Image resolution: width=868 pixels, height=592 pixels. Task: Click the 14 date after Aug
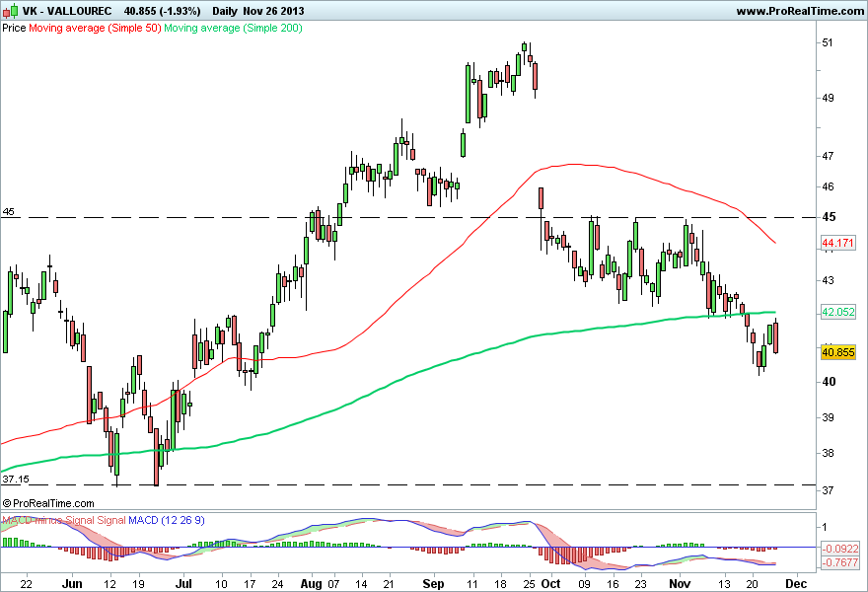(x=361, y=584)
